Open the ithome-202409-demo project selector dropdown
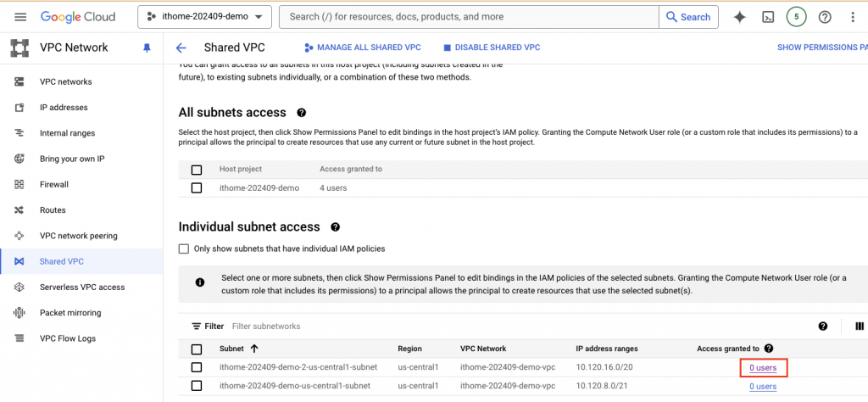 click(204, 17)
